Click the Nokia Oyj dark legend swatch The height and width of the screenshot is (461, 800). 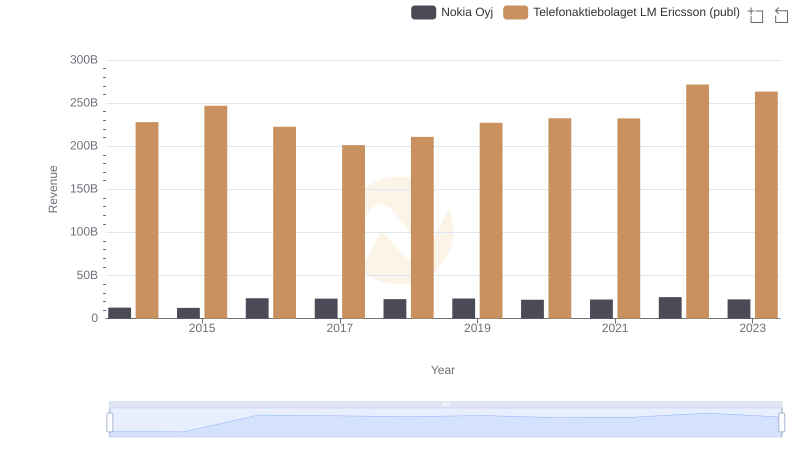click(x=424, y=12)
